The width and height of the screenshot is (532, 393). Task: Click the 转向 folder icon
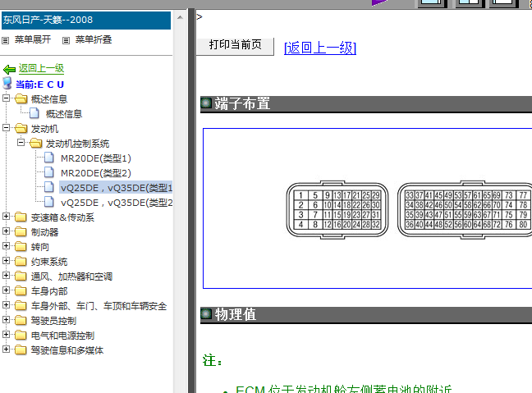point(21,246)
